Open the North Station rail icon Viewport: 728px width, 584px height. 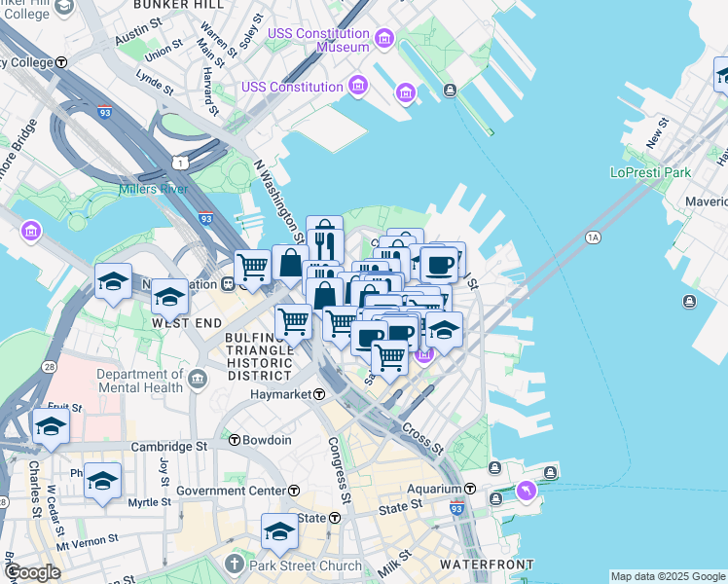point(228,284)
